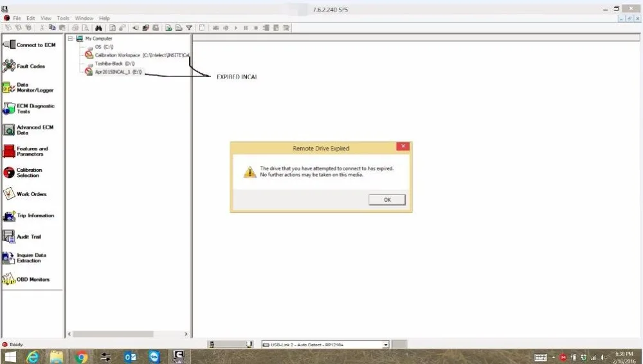Click the Stop toolbar button

pos(256,28)
